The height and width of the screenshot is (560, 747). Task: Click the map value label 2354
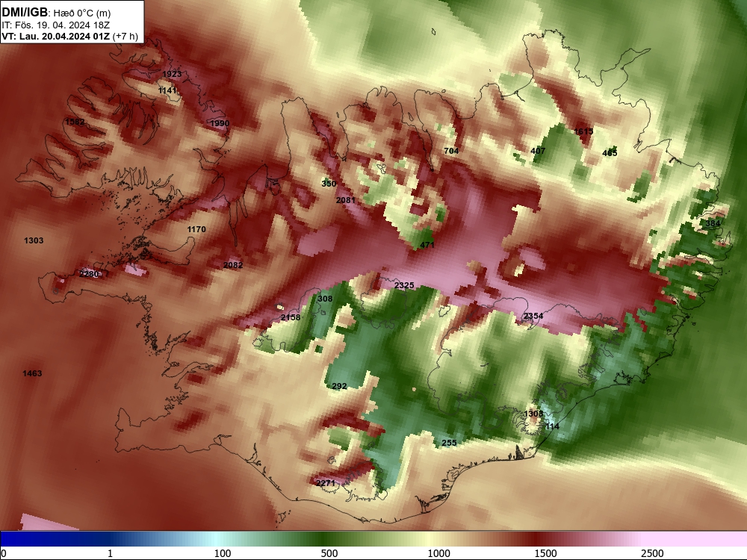tap(533, 316)
